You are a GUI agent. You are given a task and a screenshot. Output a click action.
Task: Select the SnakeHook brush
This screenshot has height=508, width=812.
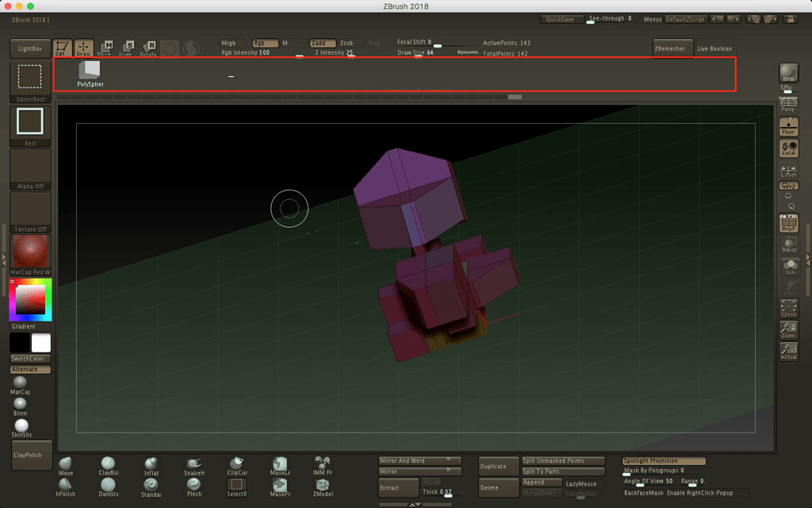(194, 464)
